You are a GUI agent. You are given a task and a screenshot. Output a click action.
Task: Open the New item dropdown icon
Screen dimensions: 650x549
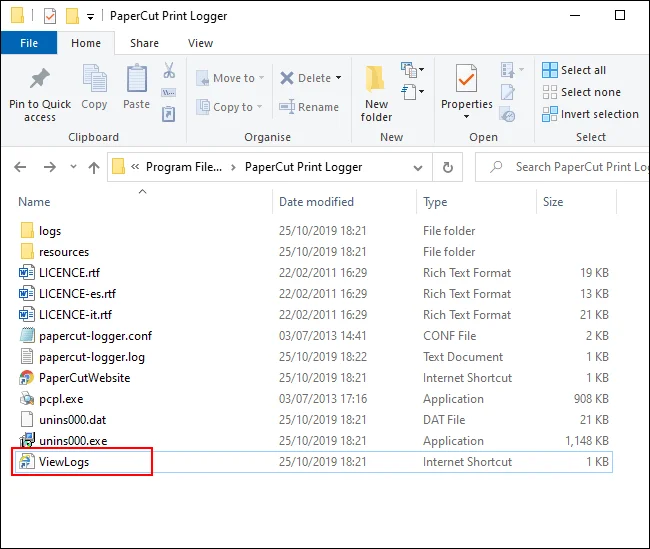[x=412, y=70]
